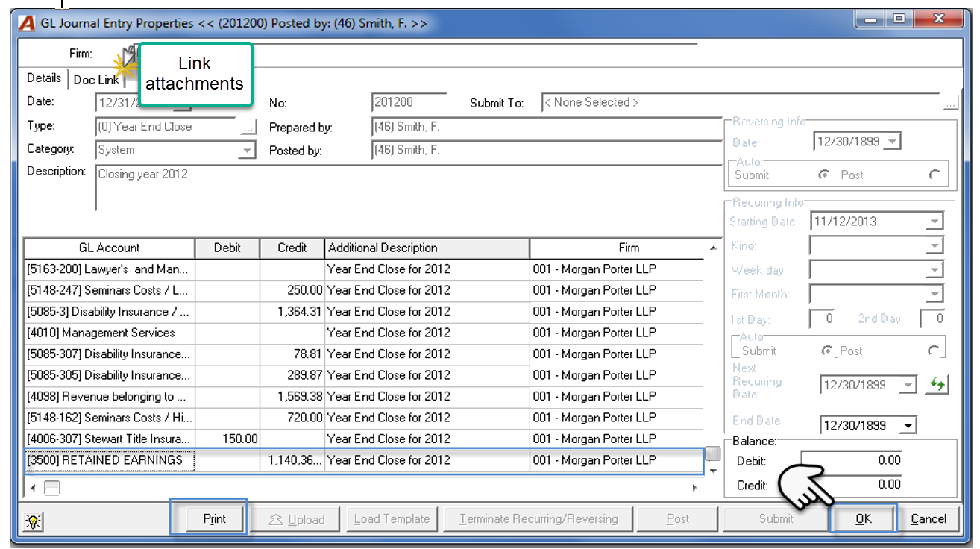Open the ellipsis browse button for Submit To
The width and height of the screenshot is (980, 549).
tap(949, 104)
